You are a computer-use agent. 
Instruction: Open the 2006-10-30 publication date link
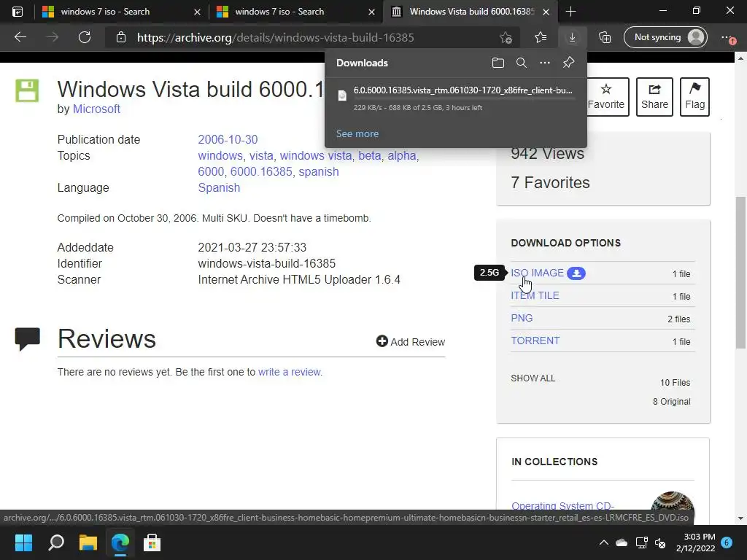(228, 139)
